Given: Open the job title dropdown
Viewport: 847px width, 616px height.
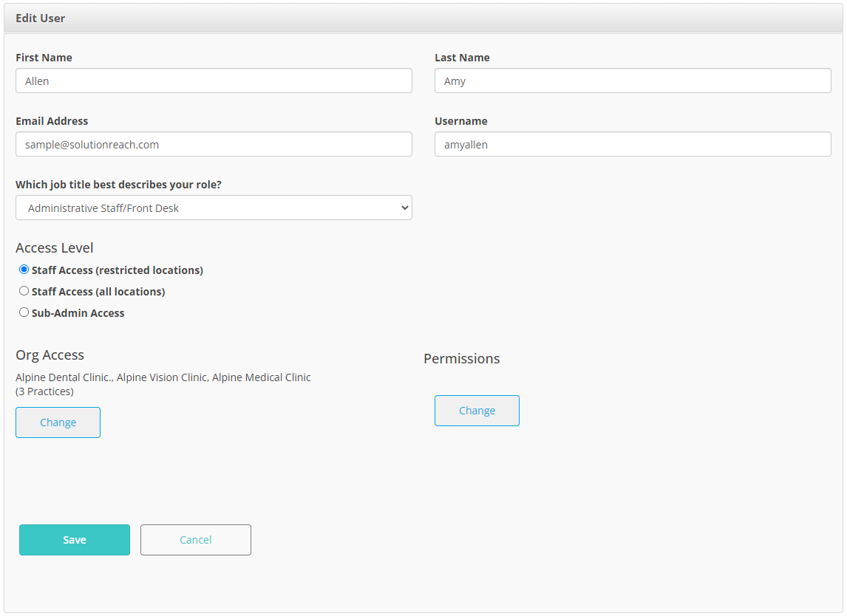Looking at the screenshot, I should 214,208.
